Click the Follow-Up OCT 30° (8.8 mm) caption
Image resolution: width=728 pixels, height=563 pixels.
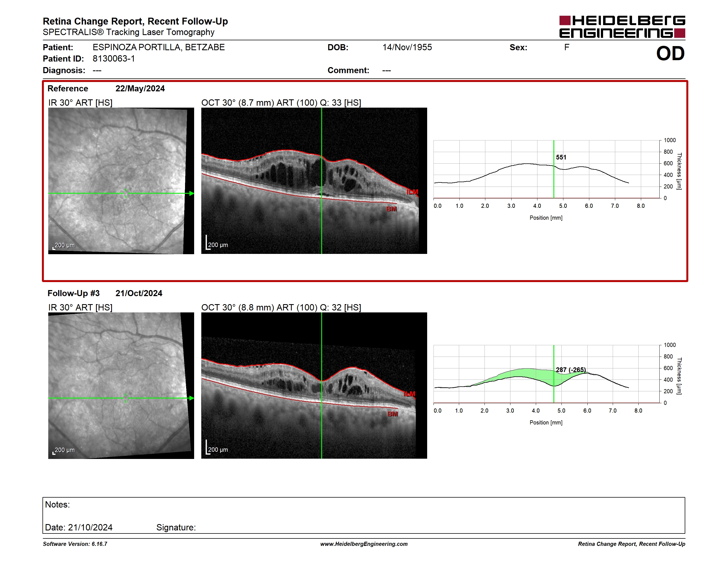[x=281, y=307]
